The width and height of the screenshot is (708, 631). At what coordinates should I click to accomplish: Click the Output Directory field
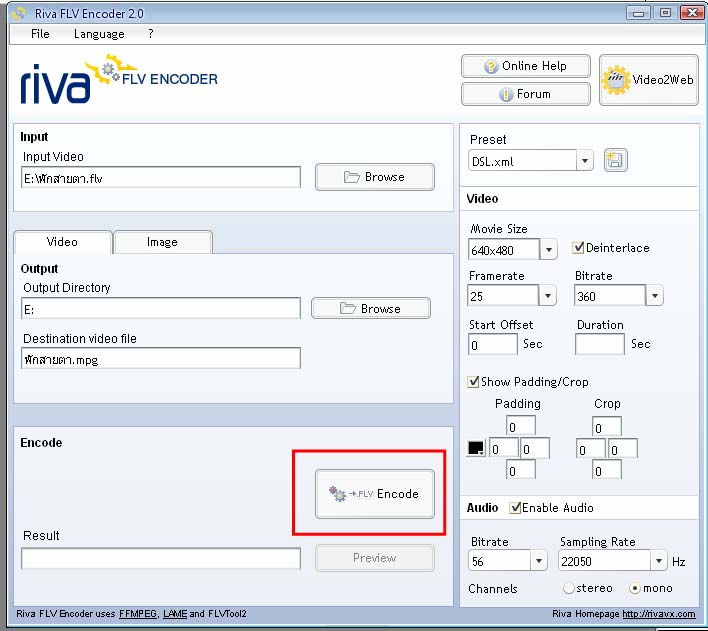click(161, 308)
